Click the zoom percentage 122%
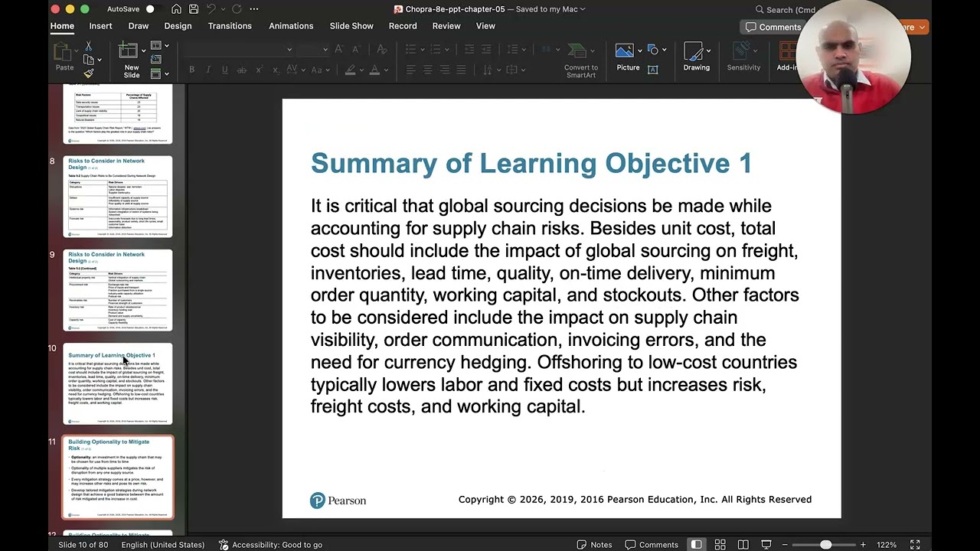Screen dimensions: 980x551 (887, 545)
